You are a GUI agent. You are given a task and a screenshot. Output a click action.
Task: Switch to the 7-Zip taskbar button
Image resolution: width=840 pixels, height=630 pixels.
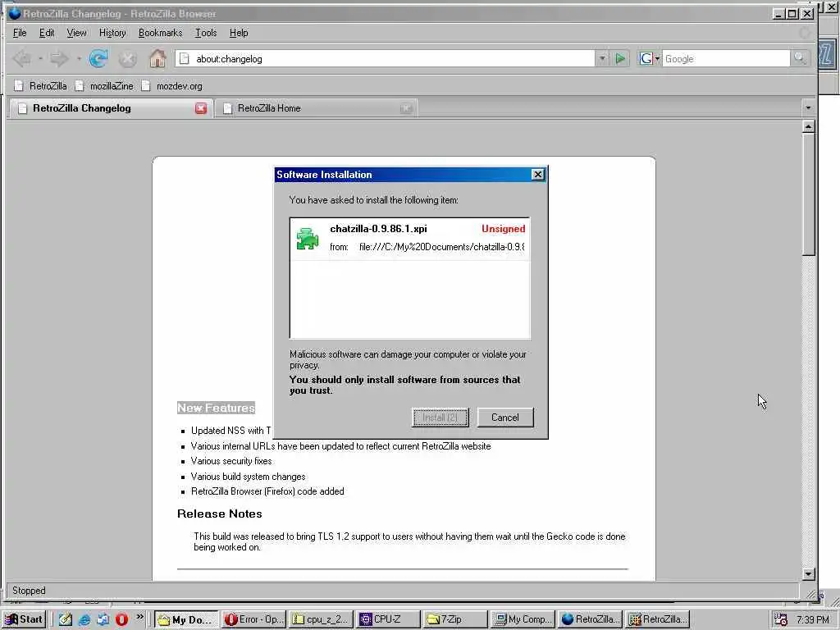pyautogui.click(x=456, y=619)
